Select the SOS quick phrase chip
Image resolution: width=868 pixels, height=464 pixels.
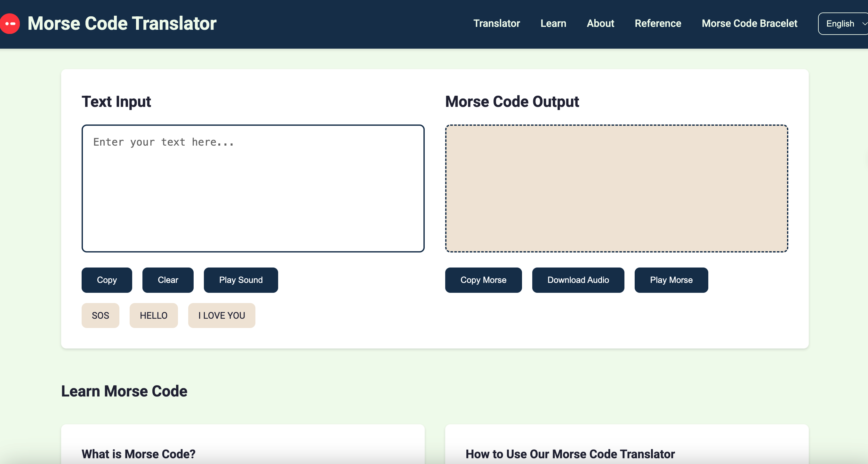(100, 316)
